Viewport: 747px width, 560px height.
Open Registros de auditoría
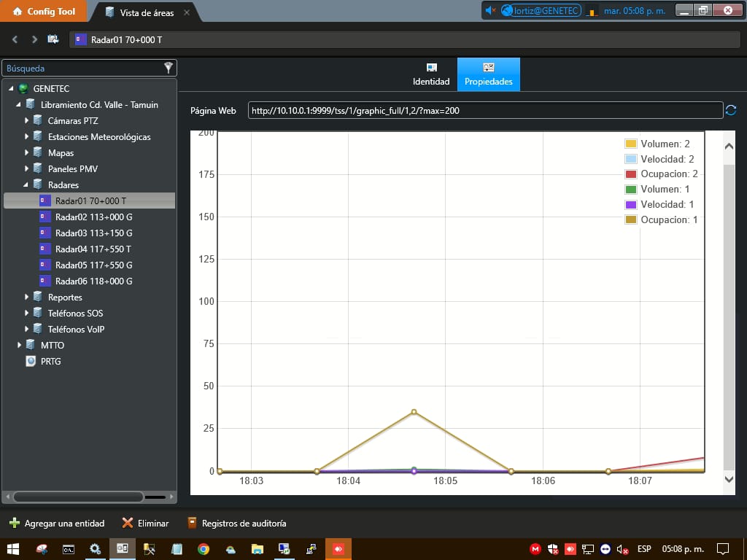[x=236, y=523]
